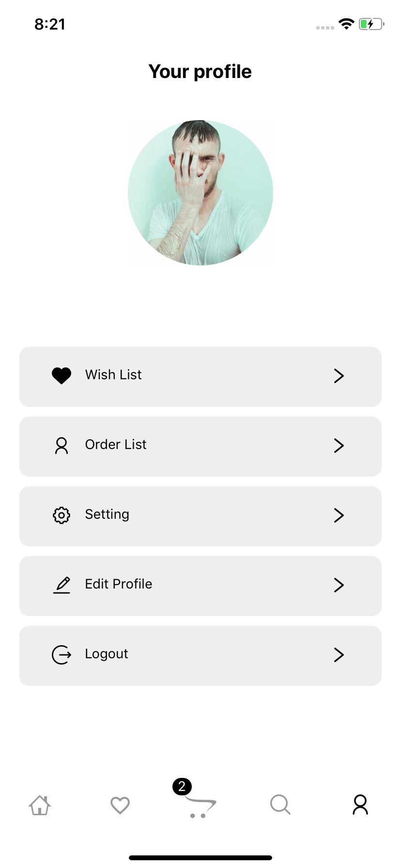Screen dimensions: 401x868
Task: Tap the Wi-Fi status icon
Action: (x=346, y=24)
